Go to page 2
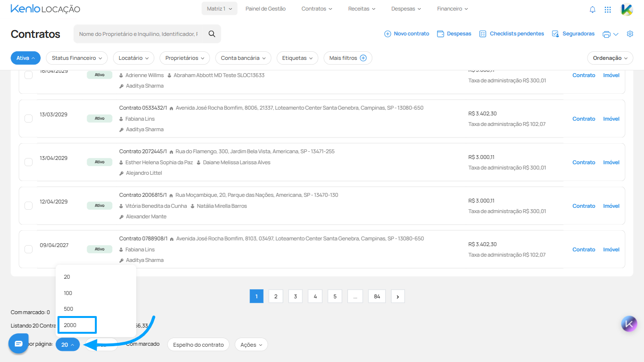The width and height of the screenshot is (644, 362). (x=276, y=296)
